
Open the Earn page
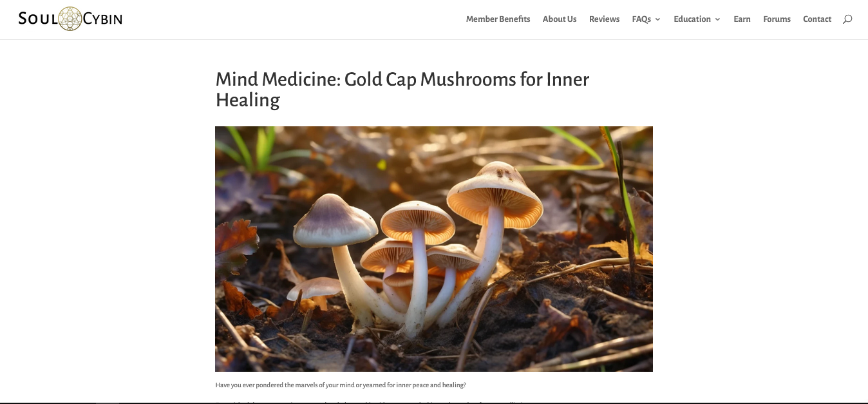tap(742, 19)
